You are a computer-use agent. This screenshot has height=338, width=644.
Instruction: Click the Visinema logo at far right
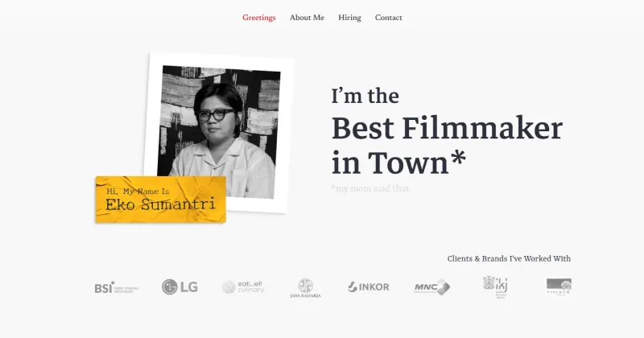(x=559, y=286)
